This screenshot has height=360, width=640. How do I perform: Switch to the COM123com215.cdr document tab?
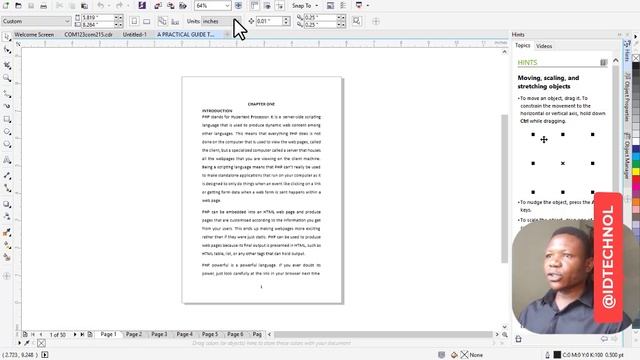pos(88,35)
